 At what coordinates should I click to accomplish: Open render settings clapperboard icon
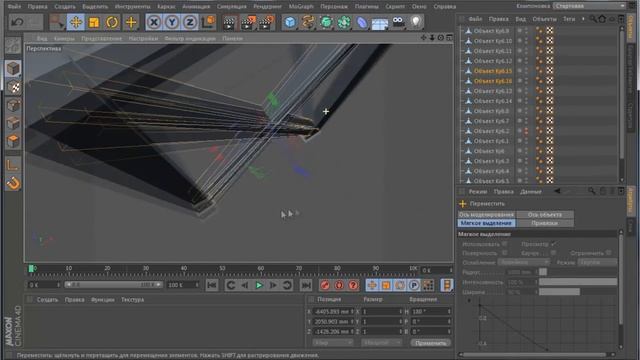coord(266,22)
